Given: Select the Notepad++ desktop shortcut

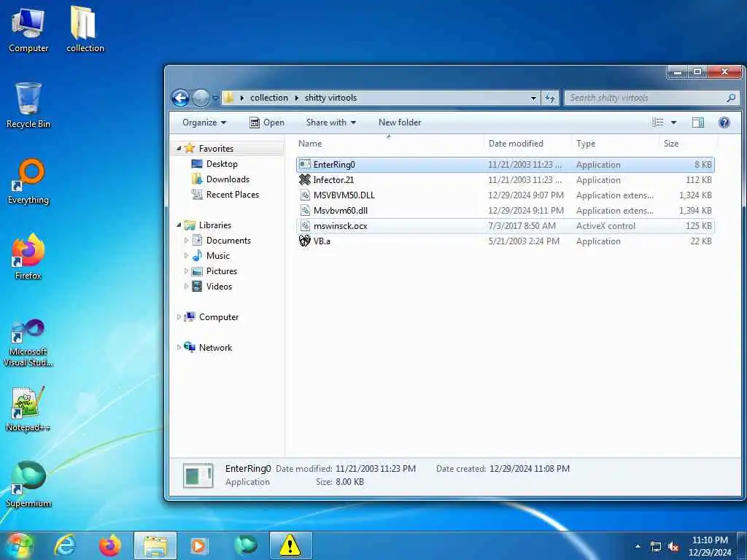Looking at the screenshot, I should pyautogui.click(x=28, y=409).
